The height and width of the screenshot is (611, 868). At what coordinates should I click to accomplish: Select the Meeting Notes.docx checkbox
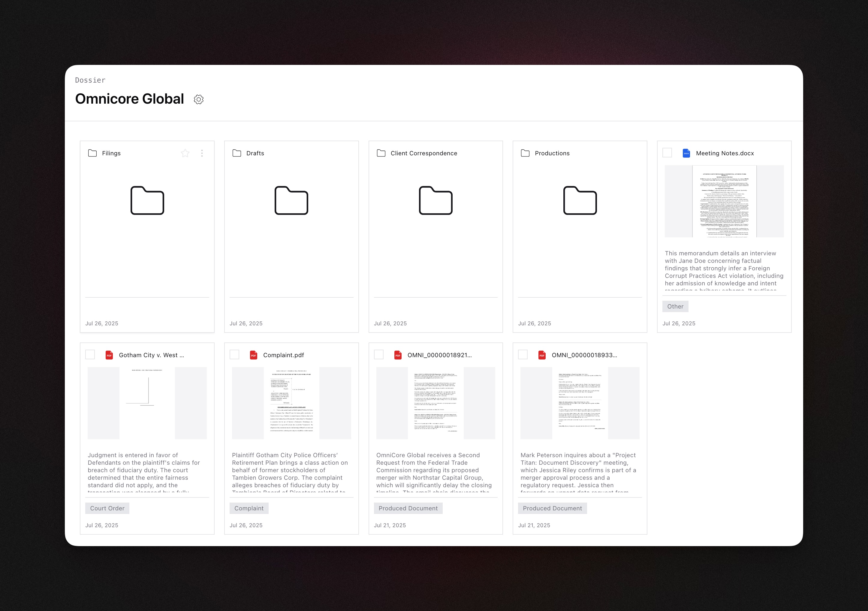click(667, 153)
